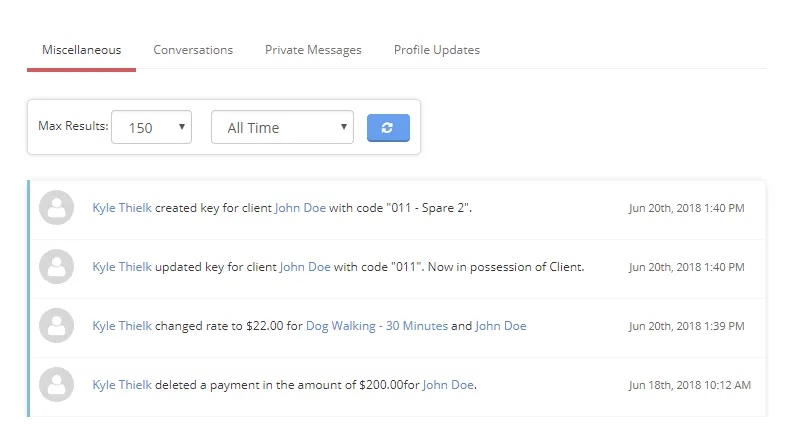Click text 'deleted a payment in the amount of $200.00for'

coord(287,385)
